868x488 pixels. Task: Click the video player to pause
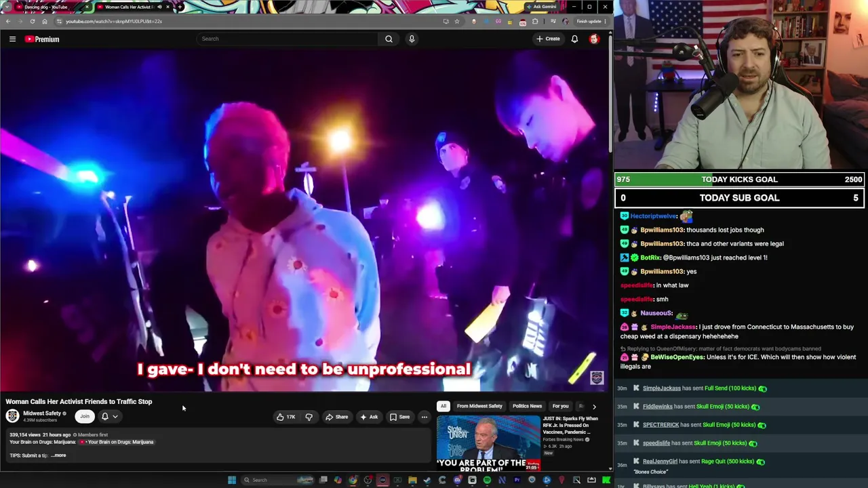pos(304,221)
